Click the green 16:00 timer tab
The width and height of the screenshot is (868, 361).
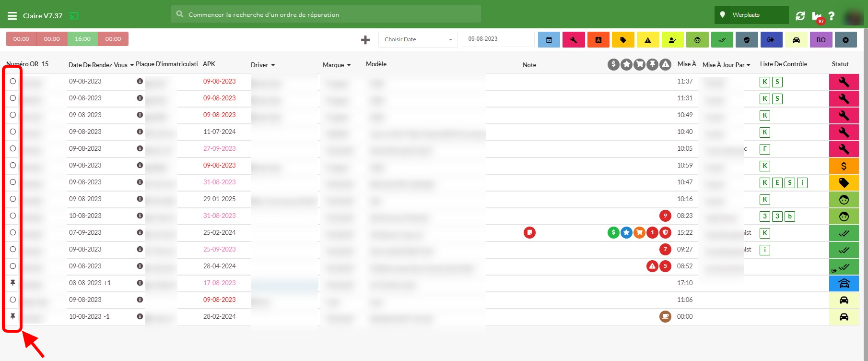tap(82, 39)
